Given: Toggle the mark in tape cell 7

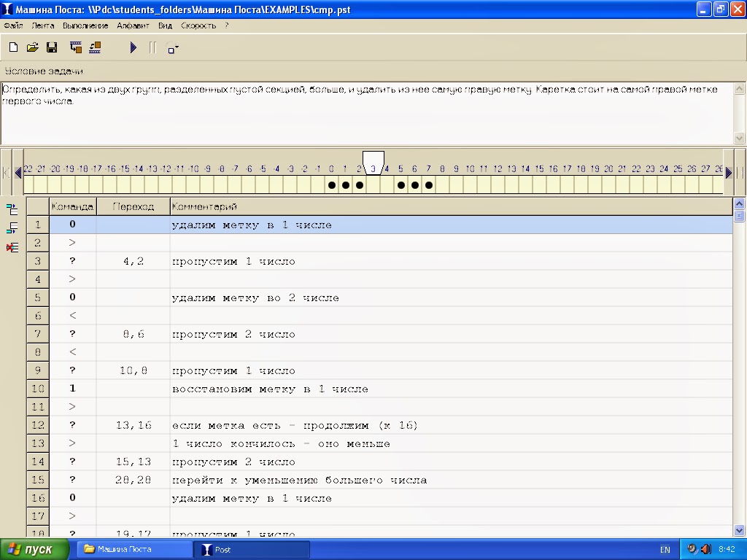Looking at the screenshot, I should coord(429,184).
